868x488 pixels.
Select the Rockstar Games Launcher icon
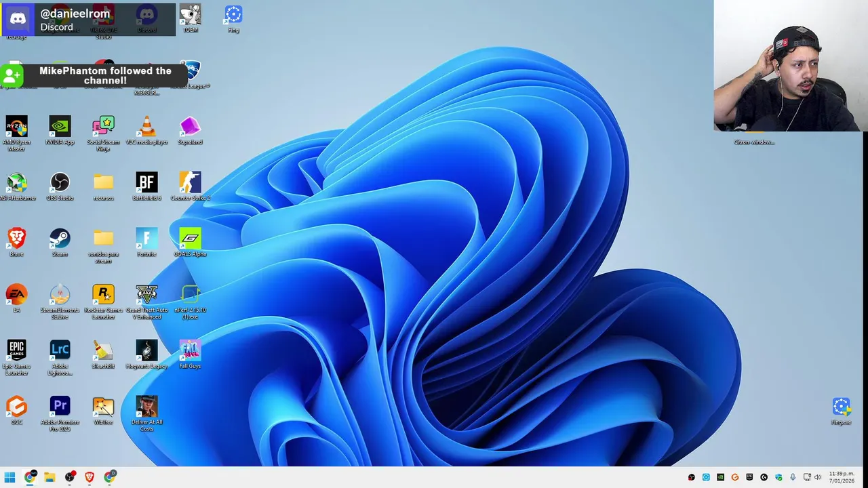pyautogui.click(x=103, y=302)
